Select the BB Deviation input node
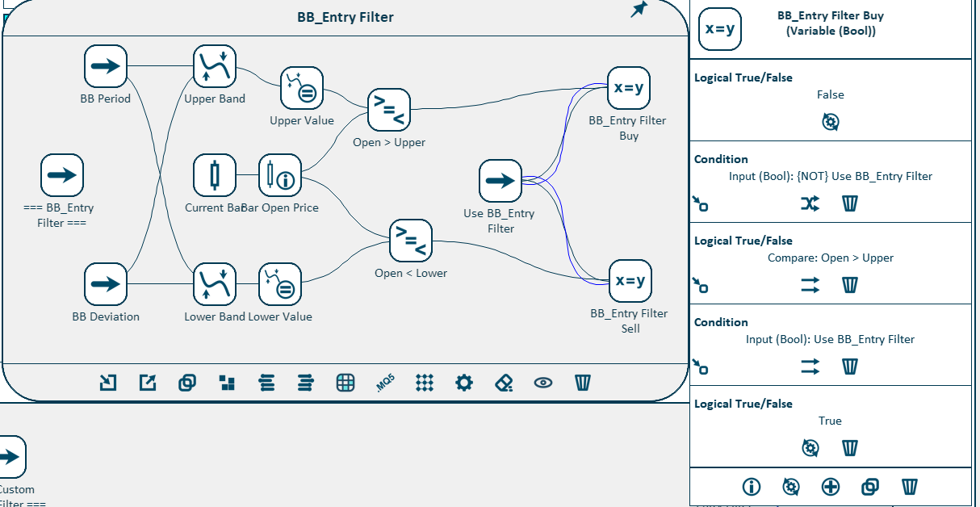The height and width of the screenshot is (507, 980). pos(106,284)
